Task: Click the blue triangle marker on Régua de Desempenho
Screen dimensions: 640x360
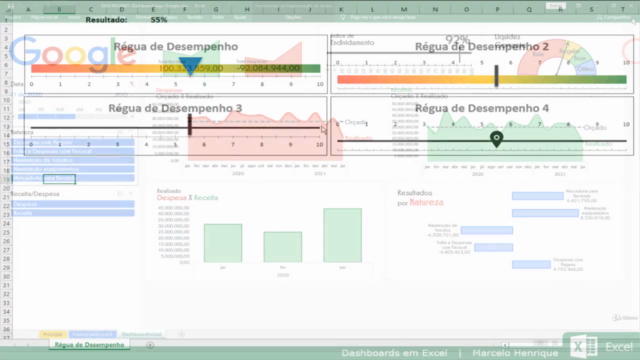Action: click(190, 67)
